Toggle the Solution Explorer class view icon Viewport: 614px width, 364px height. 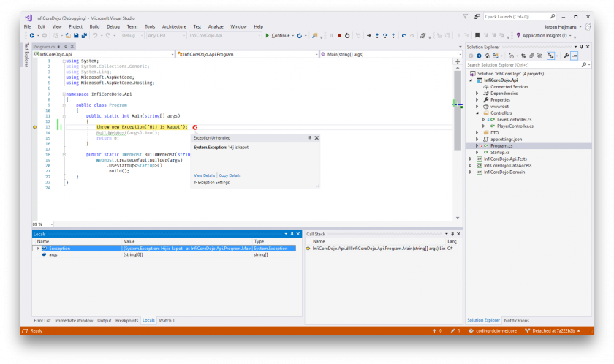pos(551,56)
